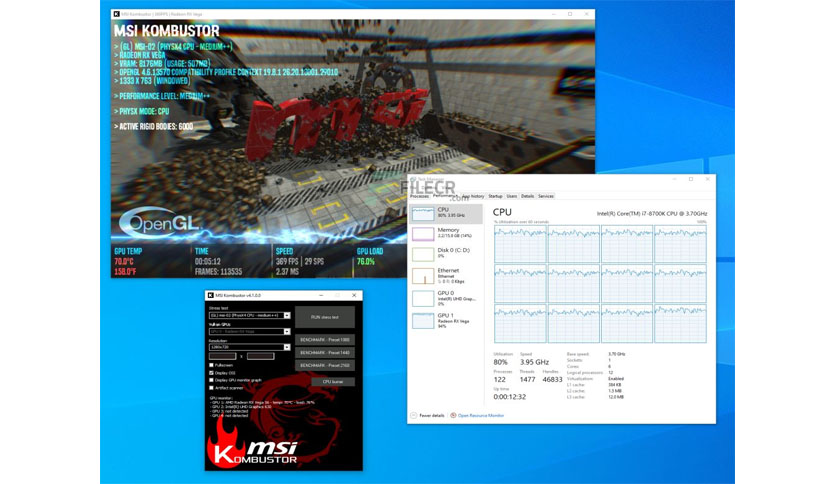Screen dimensions: 836x484
Task: Select the CPU graph thumbnail in Task Manager
Action: tap(423, 214)
